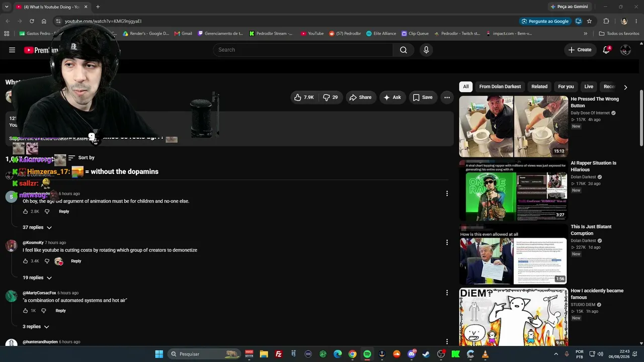Dislike the video with 29 dislikes
Image resolution: width=644 pixels, height=362 pixels.
330,98
